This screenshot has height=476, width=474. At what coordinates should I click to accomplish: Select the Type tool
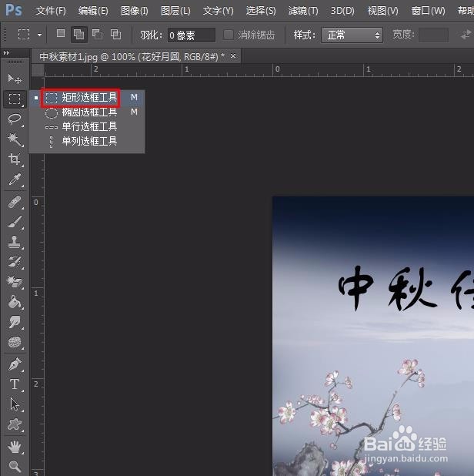click(15, 384)
